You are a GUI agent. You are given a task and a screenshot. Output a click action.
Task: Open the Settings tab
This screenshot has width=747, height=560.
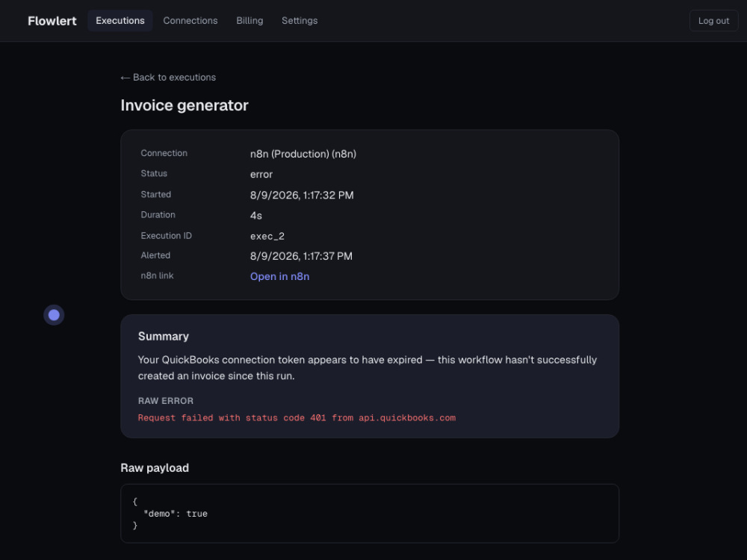(x=300, y=20)
